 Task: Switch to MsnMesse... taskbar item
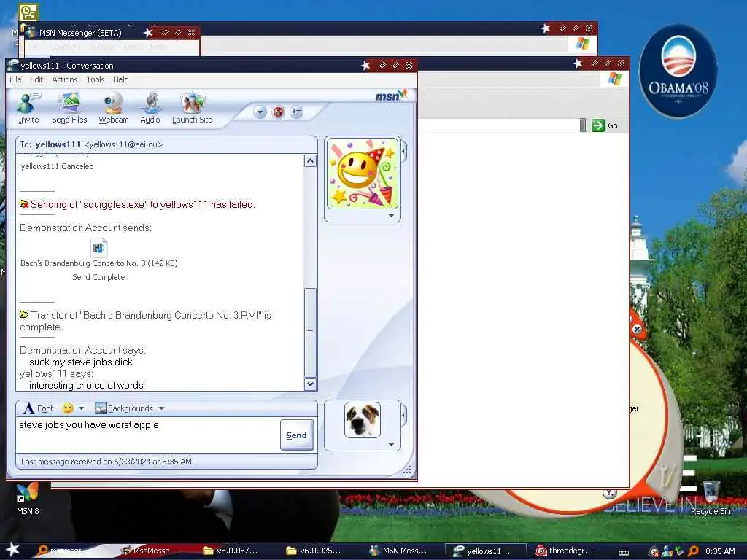pos(150,551)
